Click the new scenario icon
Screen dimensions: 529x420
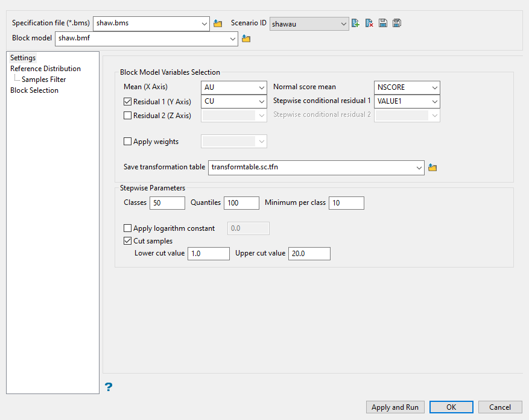[355, 24]
